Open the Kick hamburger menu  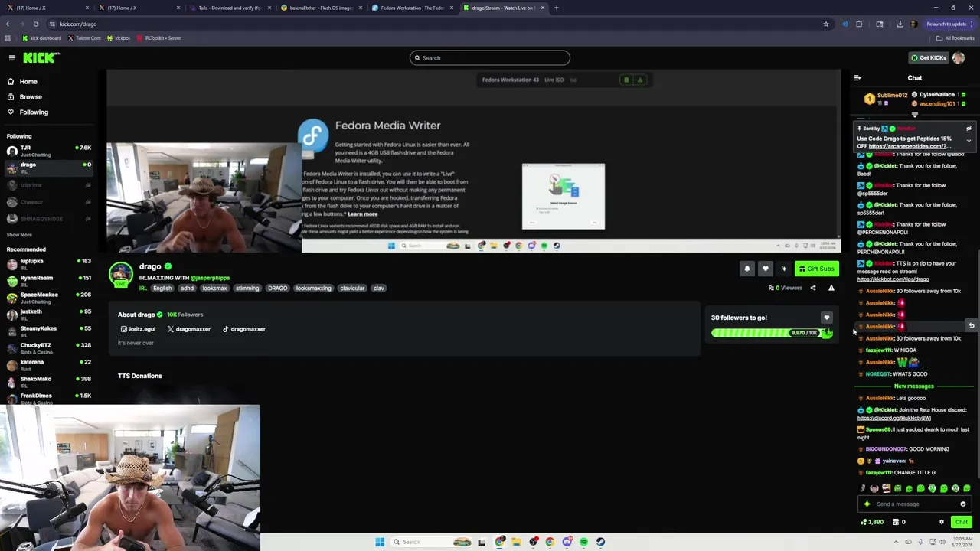(x=12, y=57)
